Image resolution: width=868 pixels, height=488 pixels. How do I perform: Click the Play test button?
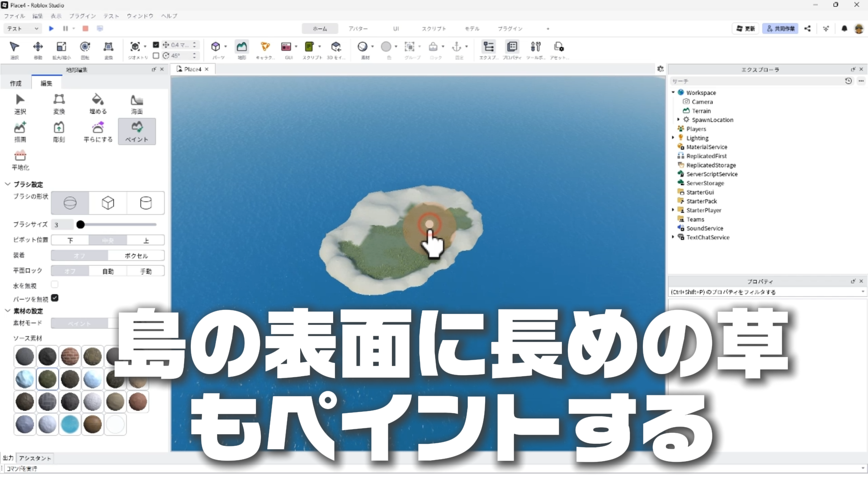point(51,28)
